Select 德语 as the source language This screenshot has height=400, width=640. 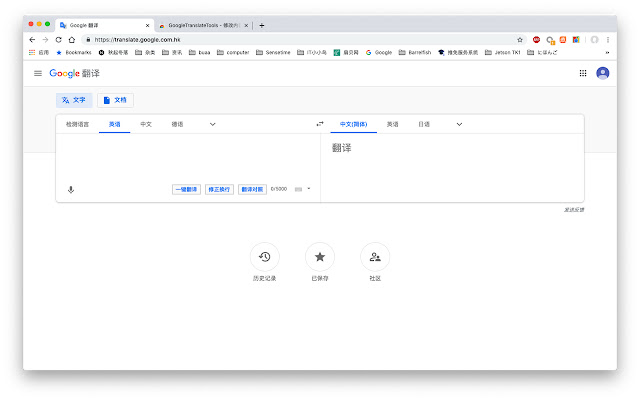(177, 124)
